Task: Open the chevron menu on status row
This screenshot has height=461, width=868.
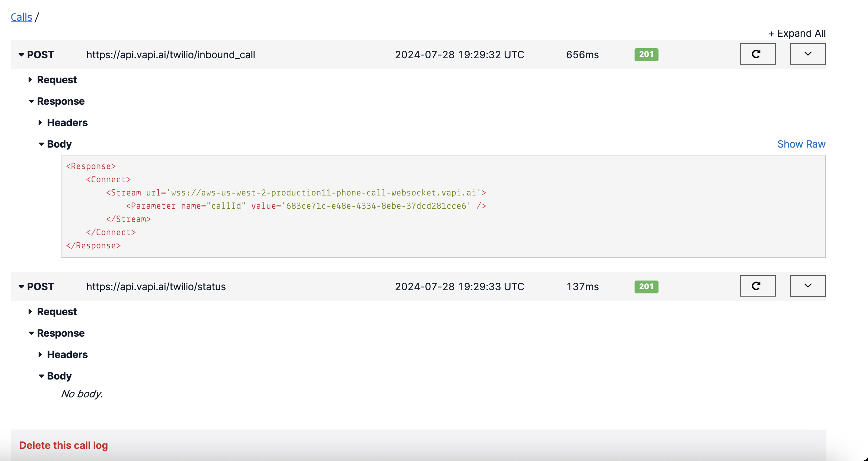Action: 807,286
